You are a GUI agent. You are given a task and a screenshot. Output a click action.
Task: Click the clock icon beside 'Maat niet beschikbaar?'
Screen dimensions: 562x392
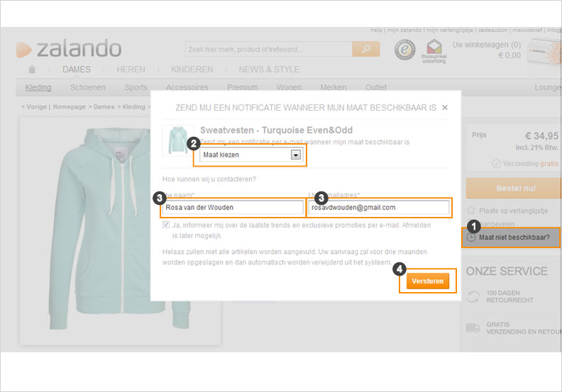471,237
